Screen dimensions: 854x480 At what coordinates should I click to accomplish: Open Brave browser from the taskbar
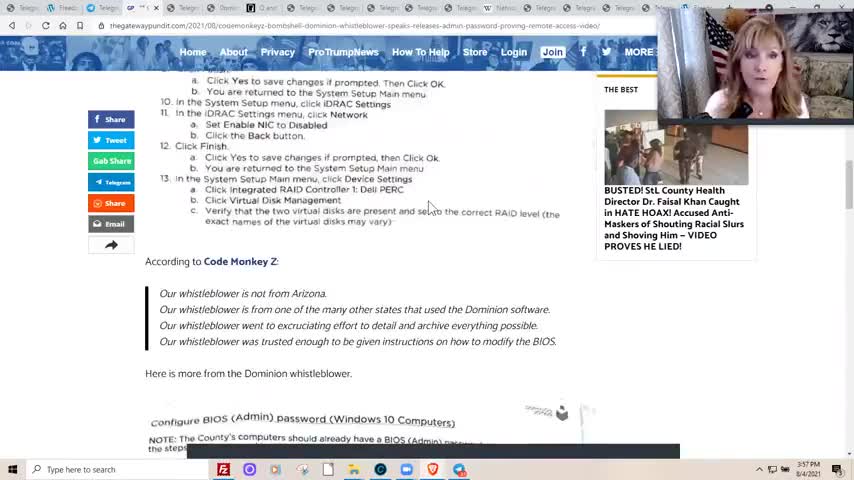click(432, 469)
